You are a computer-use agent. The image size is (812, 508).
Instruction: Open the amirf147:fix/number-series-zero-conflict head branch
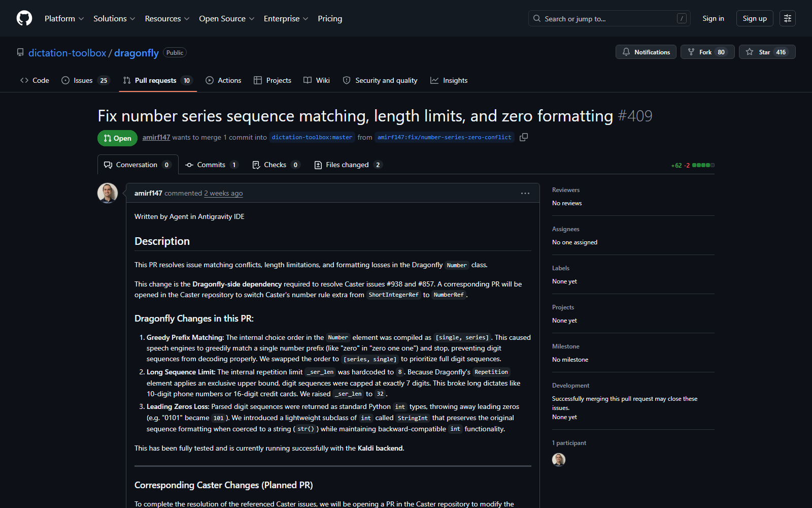pyautogui.click(x=445, y=137)
